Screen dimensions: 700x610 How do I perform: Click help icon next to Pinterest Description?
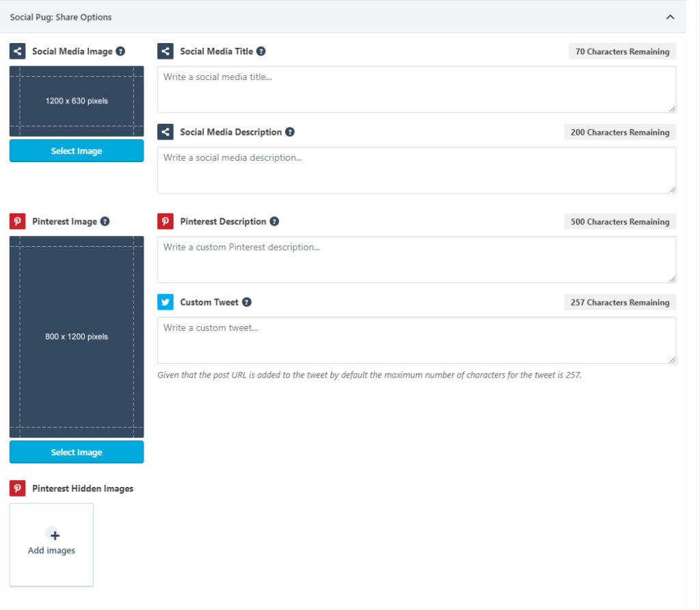274,222
